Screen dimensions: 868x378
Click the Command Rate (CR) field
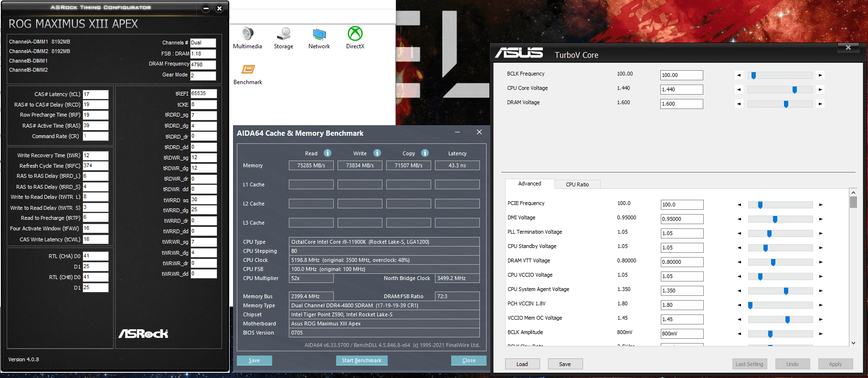coord(96,136)
